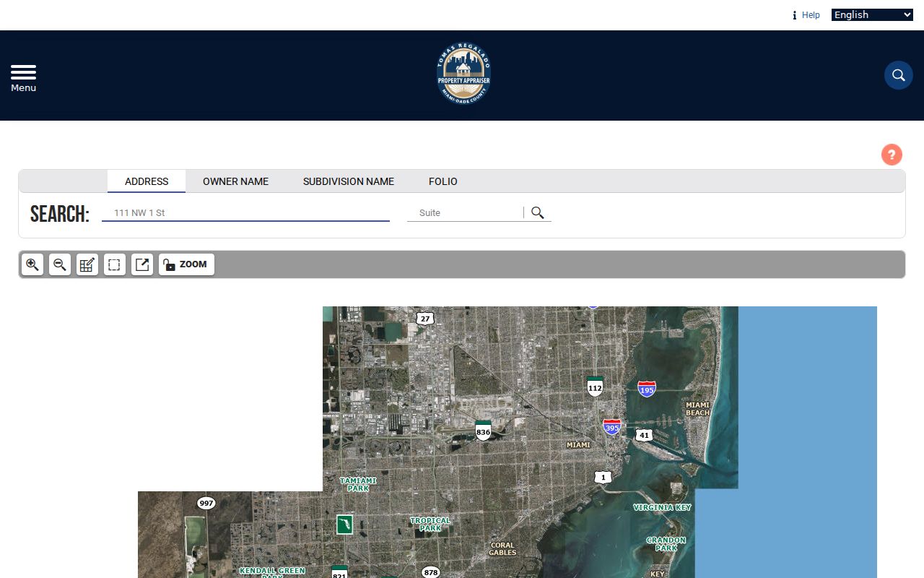924x578 pixels.
Task: Focus the Suite input field
Action: (465, 213)
